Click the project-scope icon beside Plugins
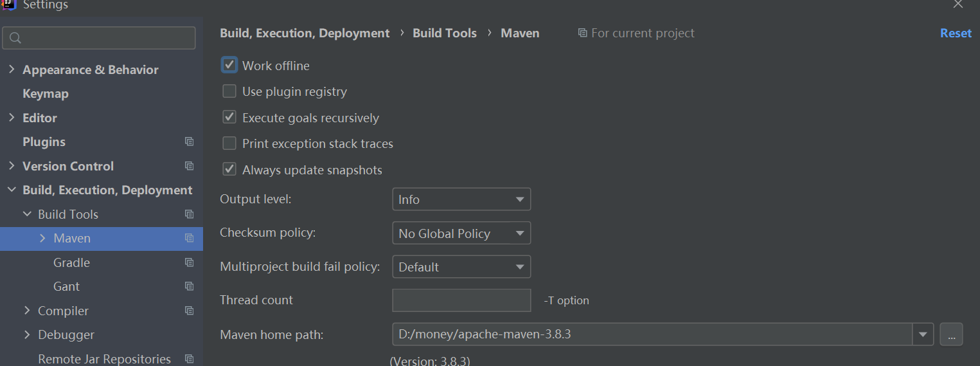980x366 pixels. pyautogui.click(x=189, y=142)
